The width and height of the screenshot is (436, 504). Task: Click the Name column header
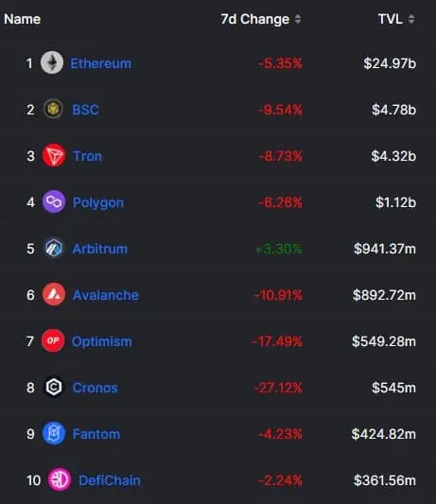22,19
